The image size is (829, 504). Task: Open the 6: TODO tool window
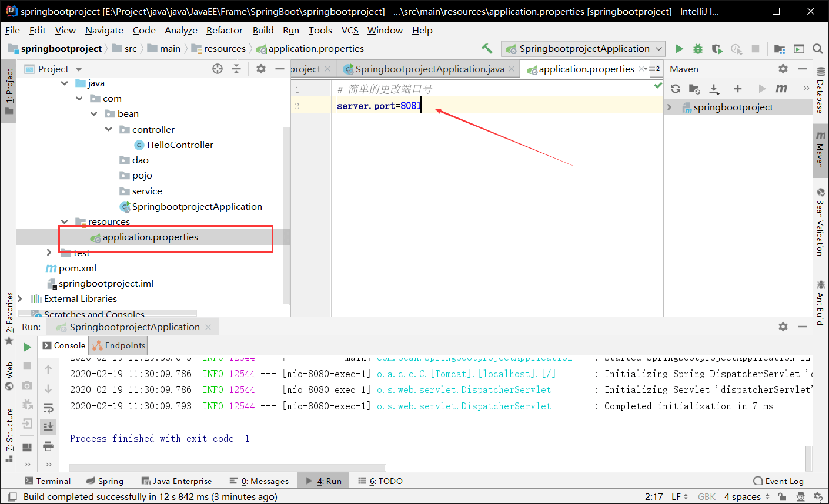click(380, 481)
